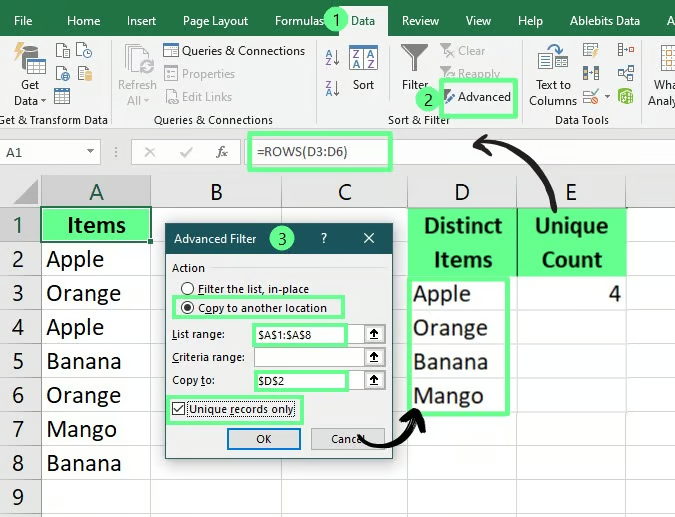Click the Advanced Filter help question mark
This screenshot has width=675, height=517.
click(x=324, y=239)
